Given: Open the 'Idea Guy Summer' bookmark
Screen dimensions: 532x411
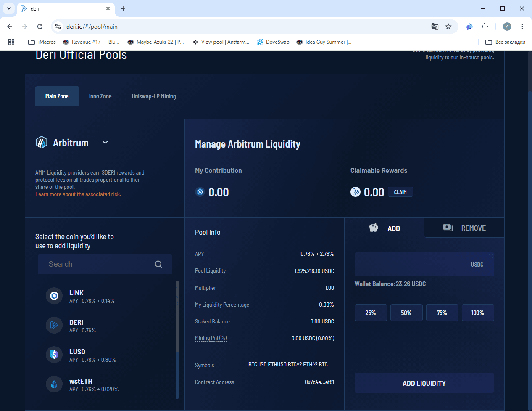Looking at the screenshot, I should pyautogui.click(x=324, y=42).
